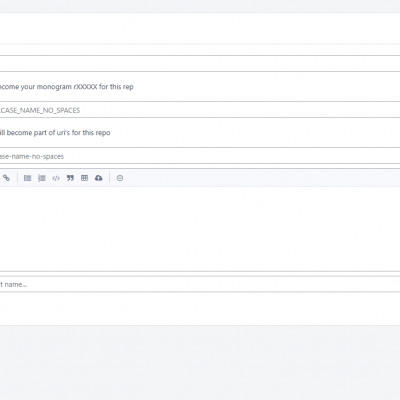The width and height of the screenshot is (400, 400).
Task: Upload a file with the cloud icon
Action: [x=98, y=178]
